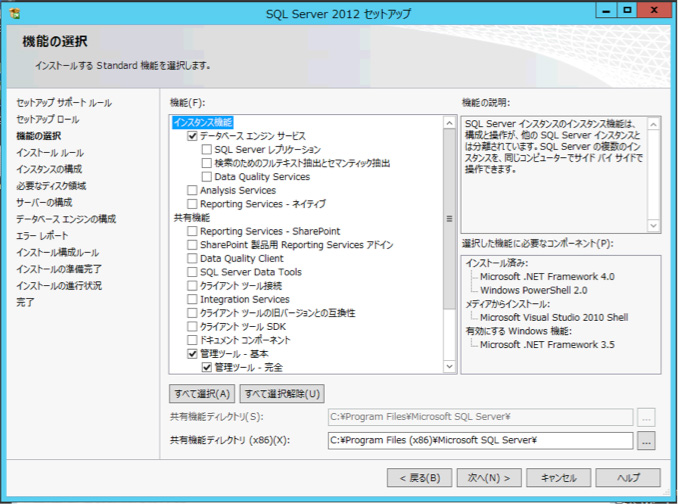Check クライアント ツールの旧バージョンとの互換性 checkbox

(x=192, y=313)
